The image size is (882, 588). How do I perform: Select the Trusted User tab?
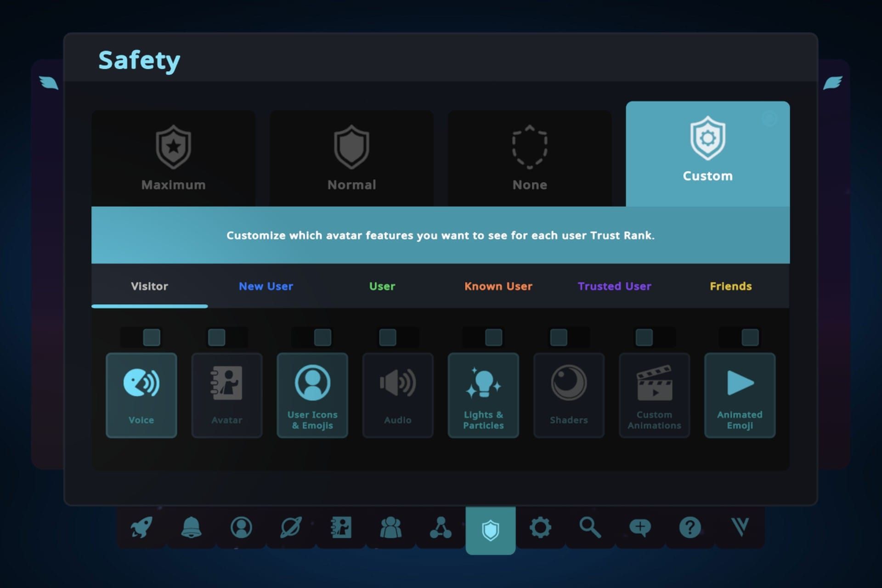(614, 286)
